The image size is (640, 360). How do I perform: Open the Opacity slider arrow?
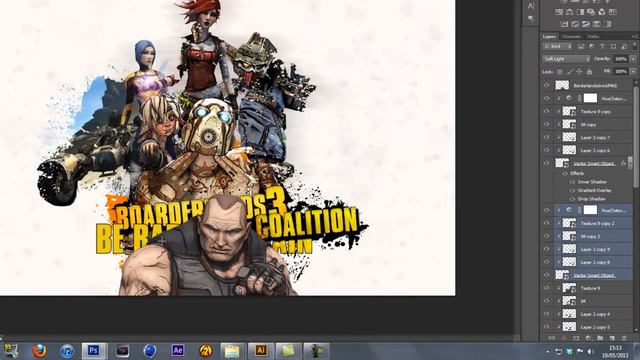(x=633, y=59)
